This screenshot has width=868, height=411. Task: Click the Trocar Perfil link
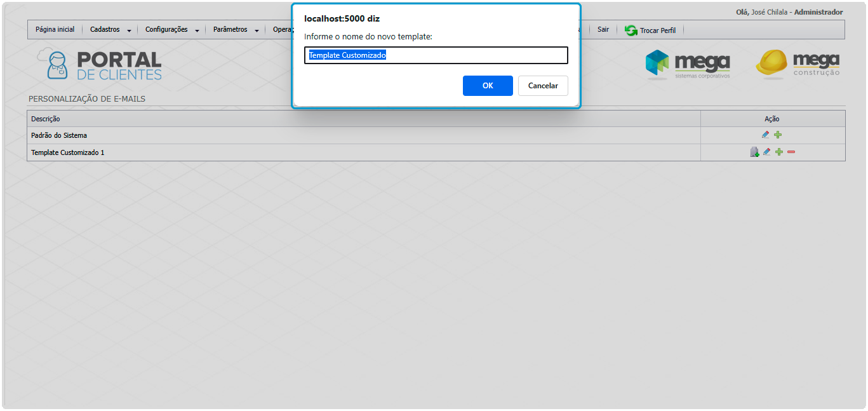pos(658,30)
